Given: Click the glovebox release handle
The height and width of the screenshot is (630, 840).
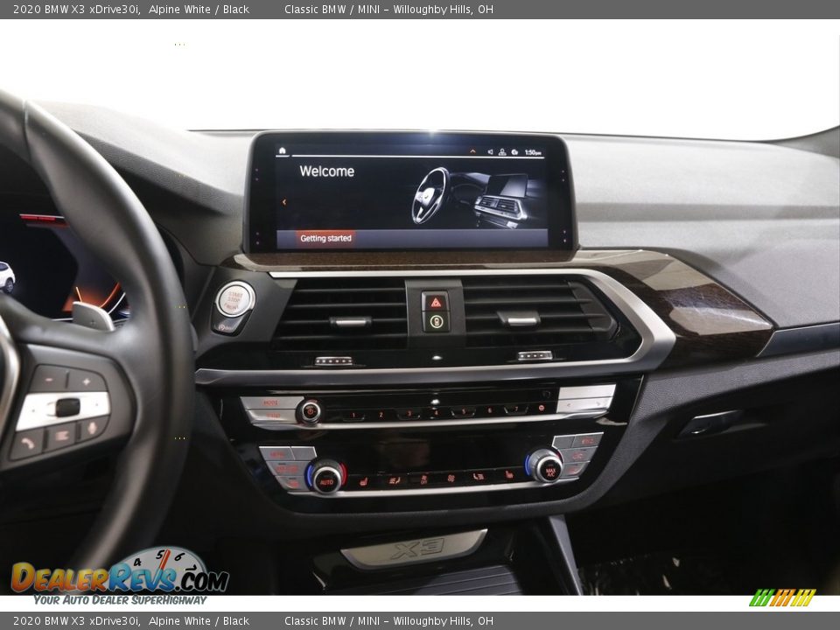Looking at the screenshot, I should 710,422.
